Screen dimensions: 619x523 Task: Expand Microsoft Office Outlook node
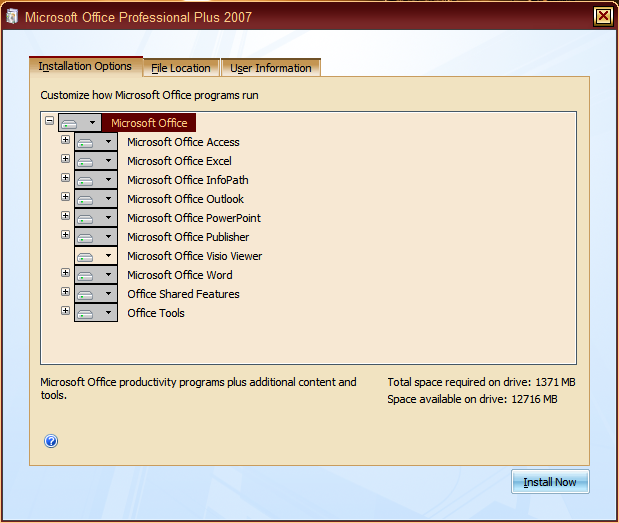coord(66,196)
